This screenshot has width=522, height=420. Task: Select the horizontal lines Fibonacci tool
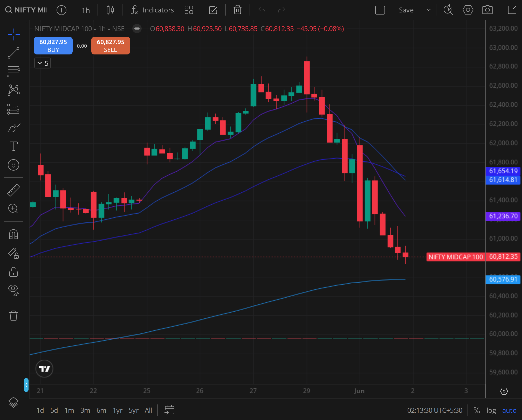[13, 72]
